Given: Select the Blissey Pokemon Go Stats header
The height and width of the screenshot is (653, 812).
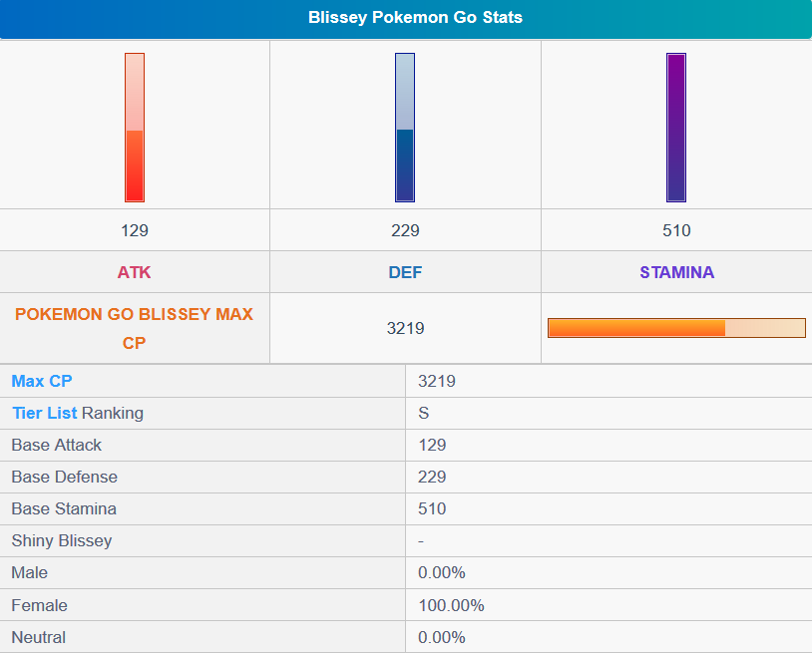Looking at the screenshot, I should 415,17.
